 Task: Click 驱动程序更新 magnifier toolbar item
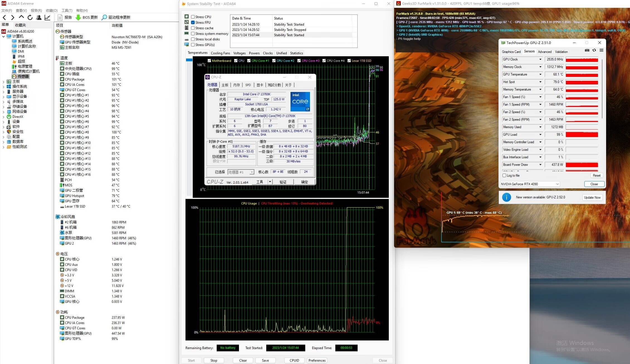click(116, 17)
